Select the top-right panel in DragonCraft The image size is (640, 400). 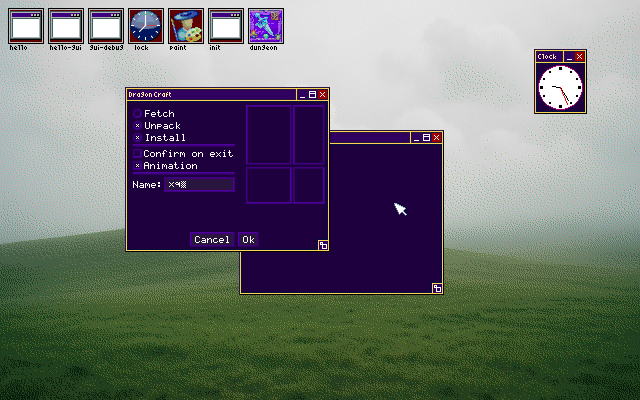click(x=309, y=135)
